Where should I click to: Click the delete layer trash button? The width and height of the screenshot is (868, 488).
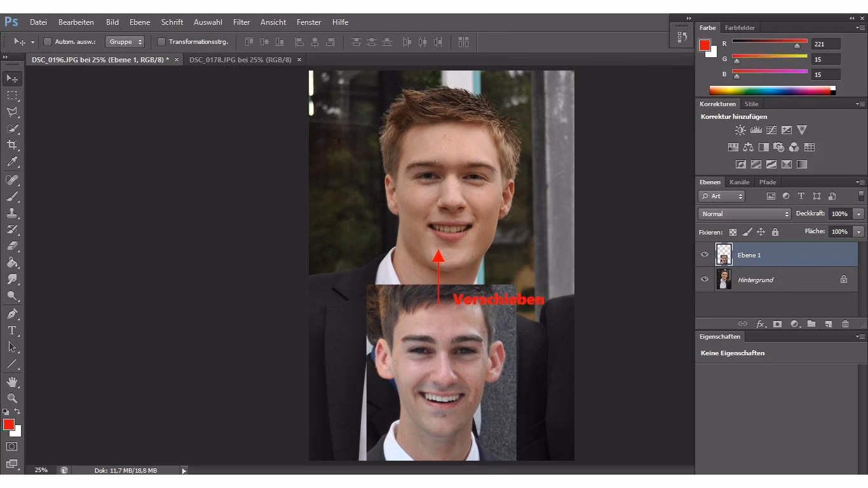[x=845, y=324]
